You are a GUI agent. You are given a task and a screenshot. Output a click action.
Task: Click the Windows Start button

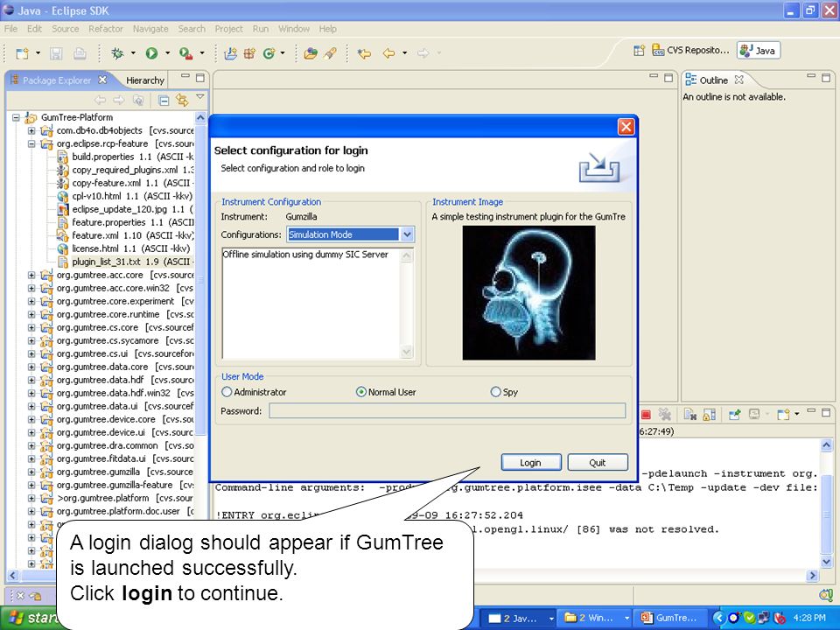tap(28, 618)
